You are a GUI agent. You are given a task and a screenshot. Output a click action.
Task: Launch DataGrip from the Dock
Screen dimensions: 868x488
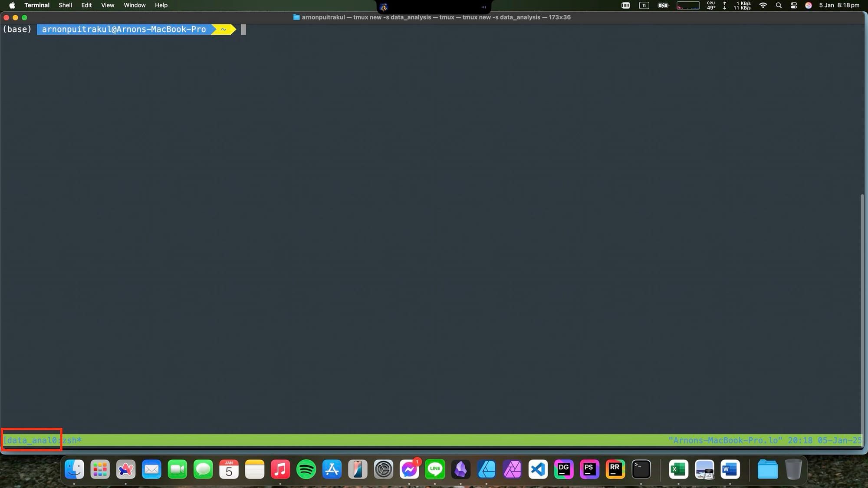click(563, 470)
